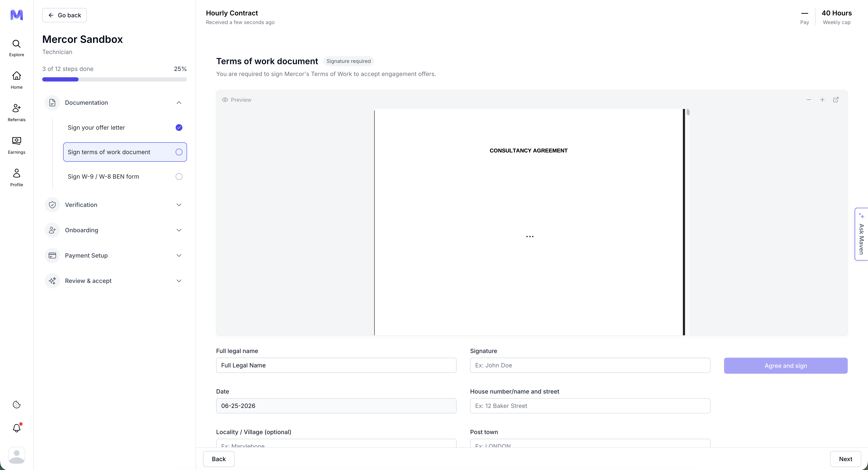Click the Mercor M logo
868x470 pixels.
(16, 15)
